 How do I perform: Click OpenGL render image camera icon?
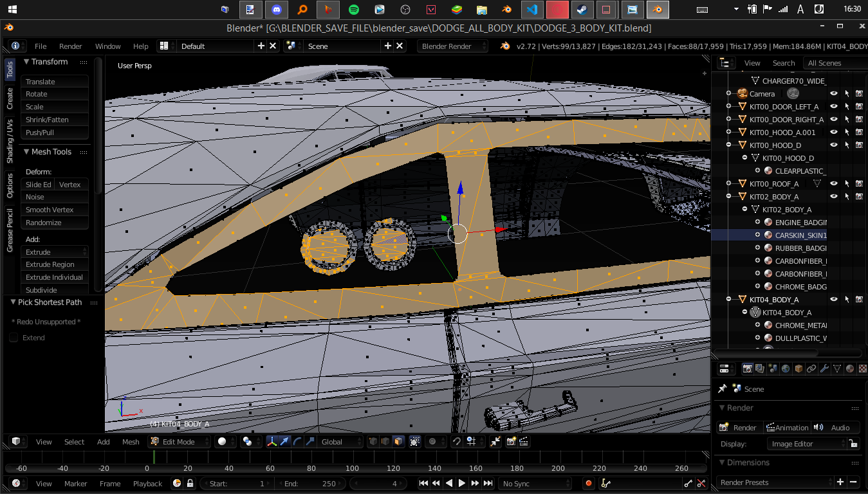[x=512, y=441]
